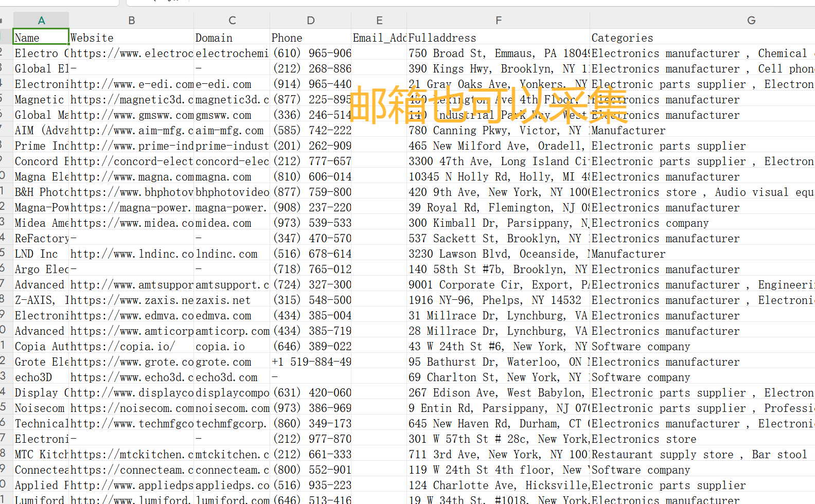Click phone cell "+1 519-884-49"

coord(311,362)
